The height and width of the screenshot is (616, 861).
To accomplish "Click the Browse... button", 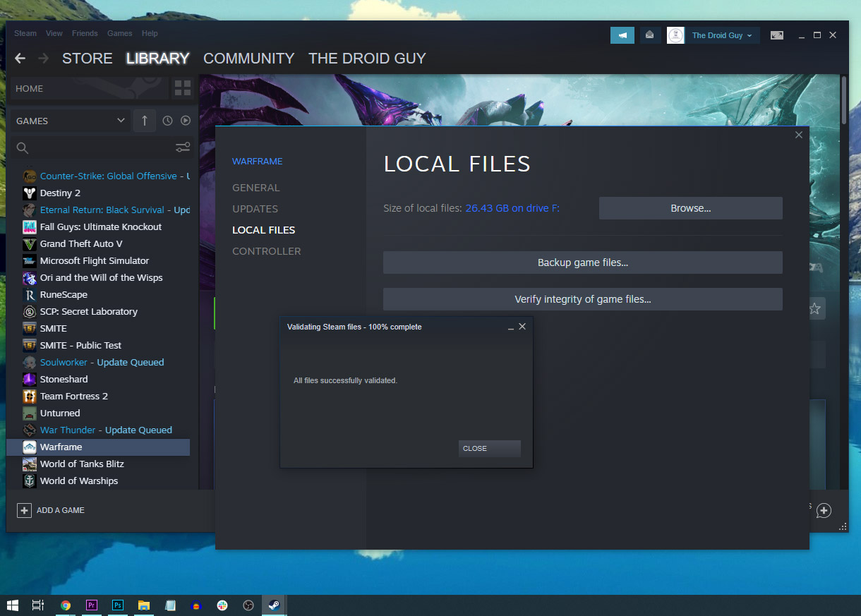I will click(x=690, y=208).
